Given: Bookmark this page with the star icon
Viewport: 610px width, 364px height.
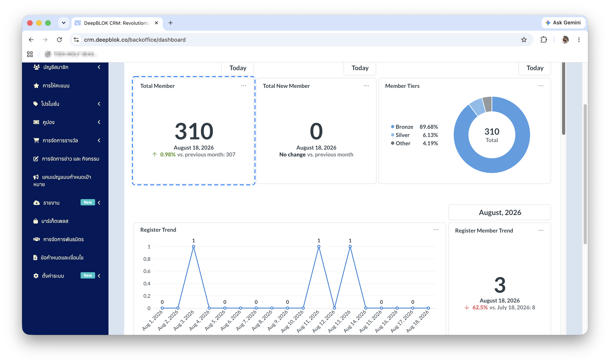Looking at the screenshot, I should (524, 40).
